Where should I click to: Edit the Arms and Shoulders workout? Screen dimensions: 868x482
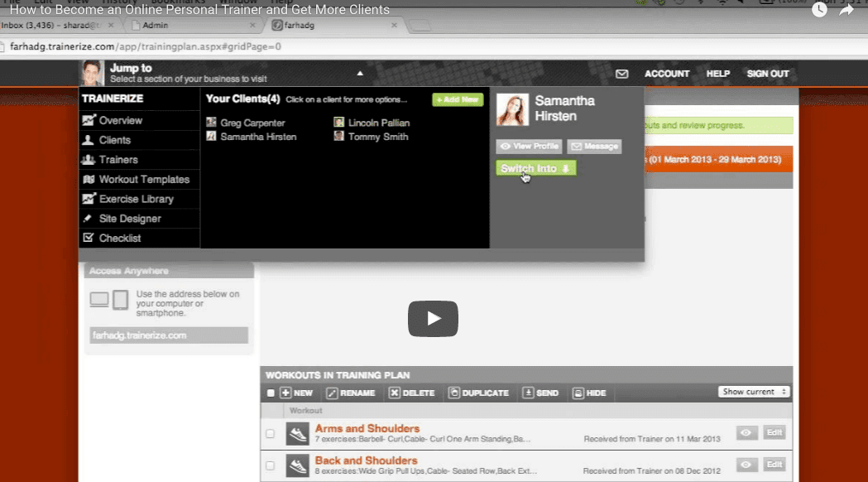tap(774, 432)
